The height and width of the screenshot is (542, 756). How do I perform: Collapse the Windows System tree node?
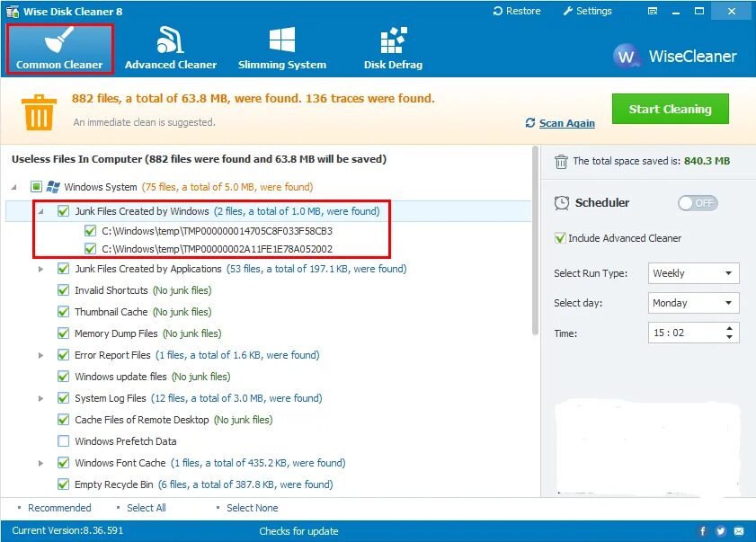pos(14,187)
